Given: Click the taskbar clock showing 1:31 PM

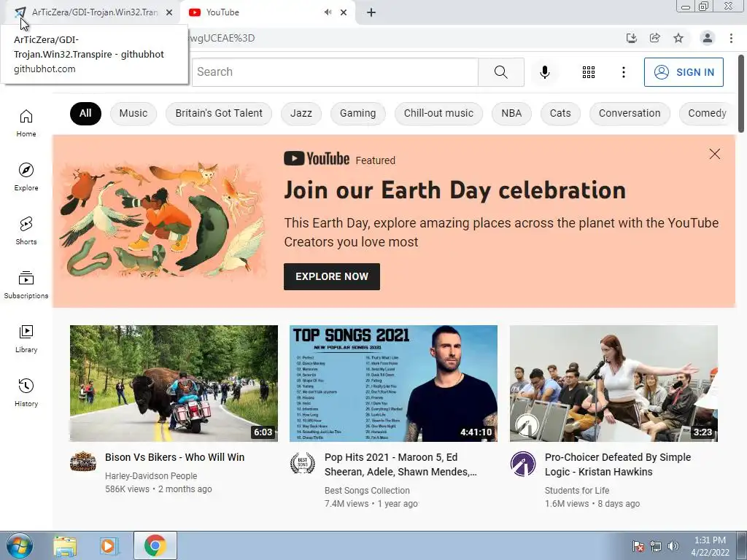Looking at the screenshot, I should tap(710, 546).
